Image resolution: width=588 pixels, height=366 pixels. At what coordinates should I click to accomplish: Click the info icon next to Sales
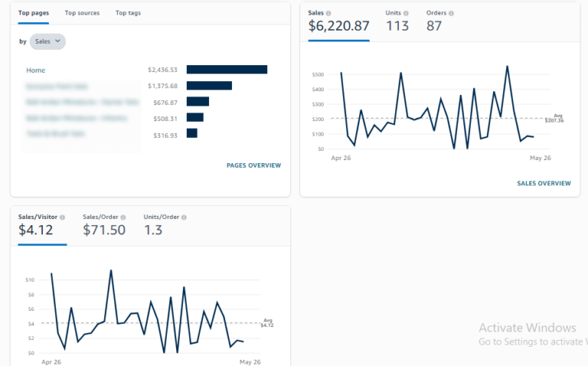328,13
